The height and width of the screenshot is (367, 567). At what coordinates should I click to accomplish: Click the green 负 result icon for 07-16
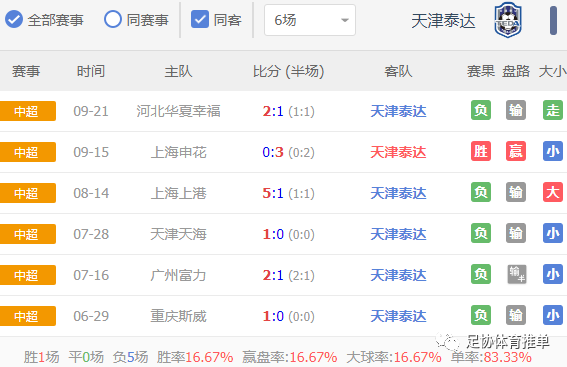pos(481,274)
